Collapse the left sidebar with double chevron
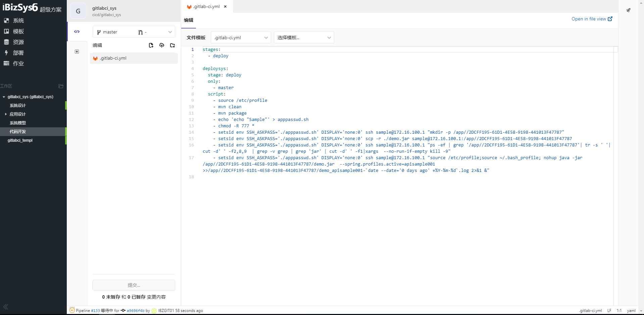 (6, 307)
